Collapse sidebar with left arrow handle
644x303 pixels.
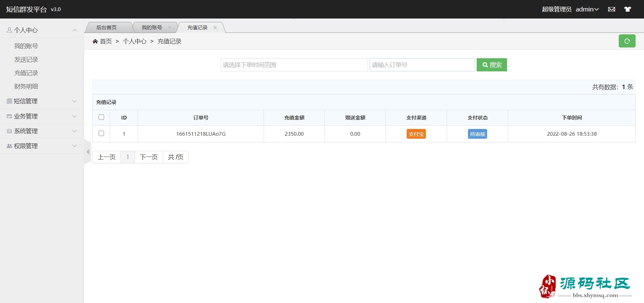(x=88, y=152)
